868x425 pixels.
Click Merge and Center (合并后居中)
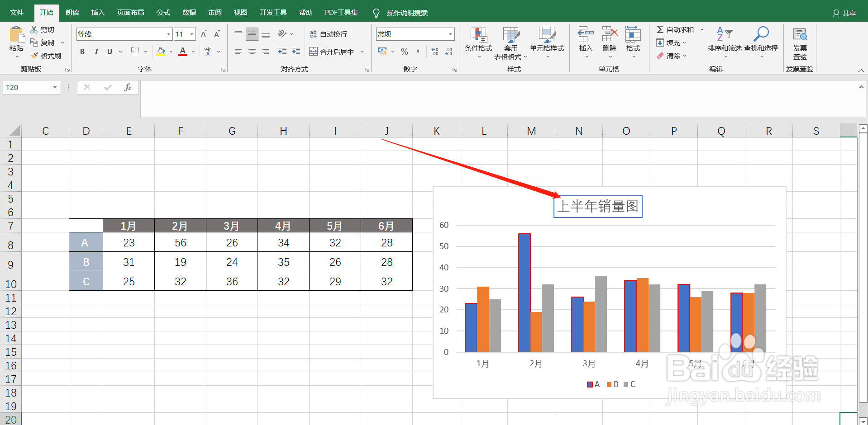[332, 52]
